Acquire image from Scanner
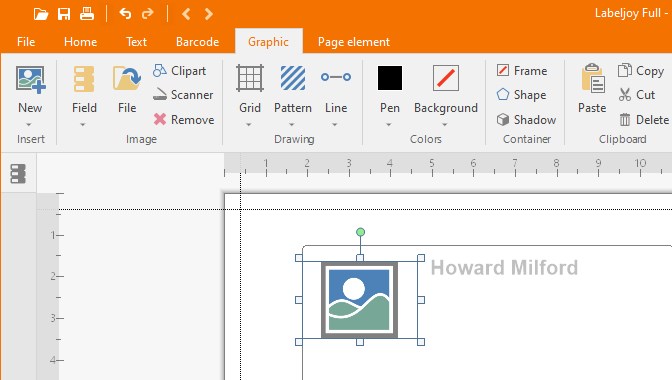Image resolution: width=672 pixels, height=380 pixels. 183,95
